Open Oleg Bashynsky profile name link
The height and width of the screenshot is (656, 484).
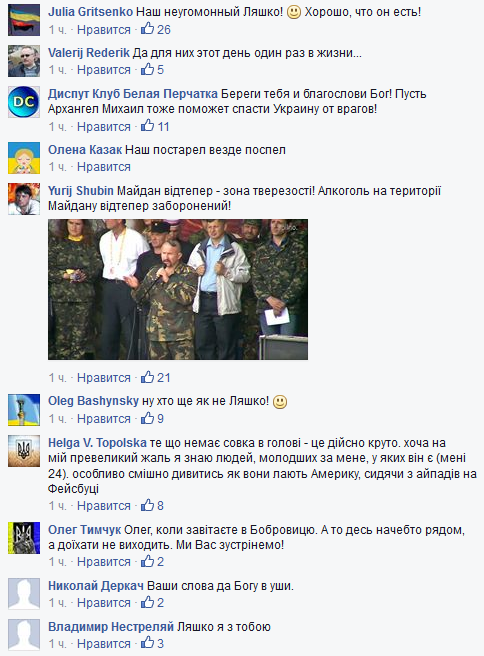93,401
